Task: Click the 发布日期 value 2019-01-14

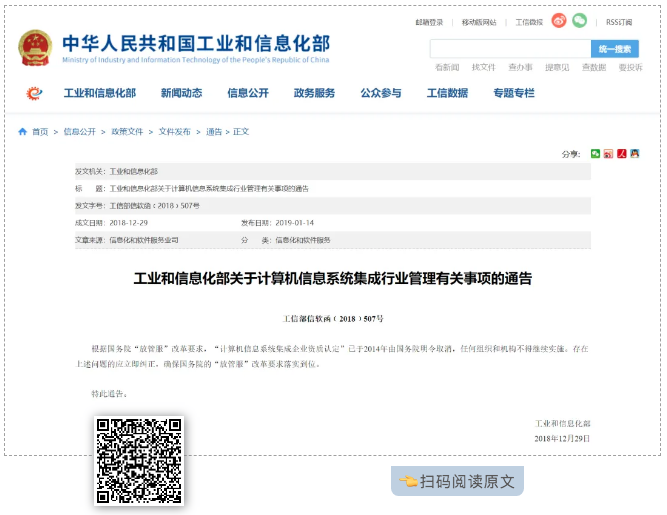Action: (x=294, y=223)
